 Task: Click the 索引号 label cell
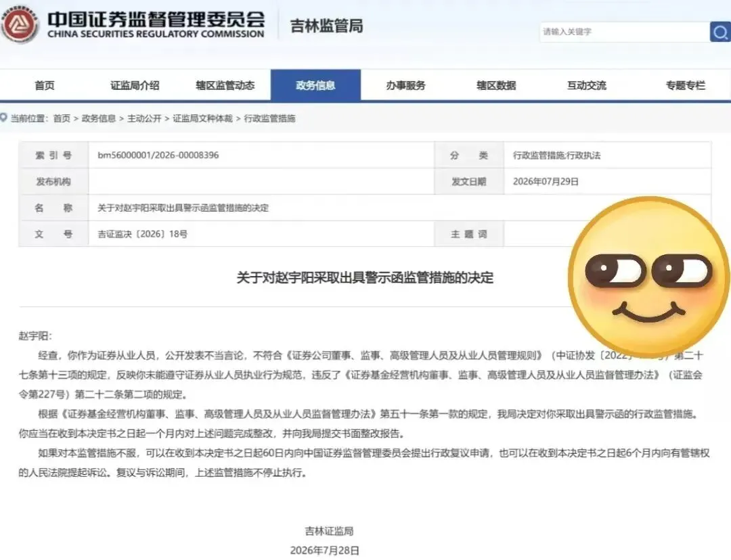(x=53, y=155)
